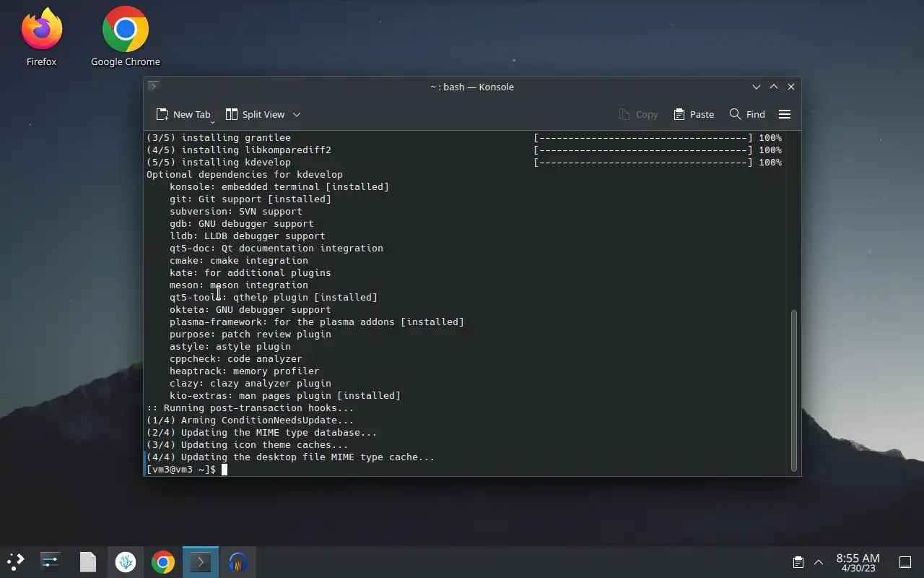Click the 'okteta: GNU debugger support' line
Image resolution: width=924 pixels, height=578 pixels.
[250, 310]
